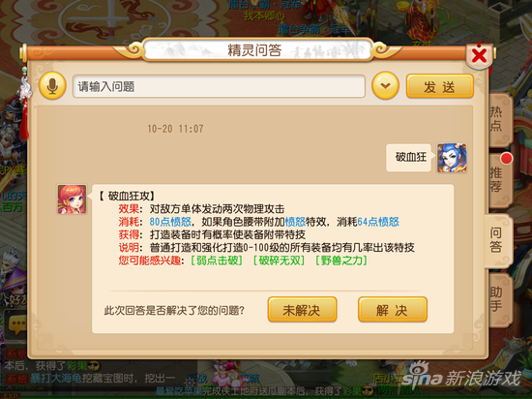This screenshot has height=399, width=532.
Task: Focus the 请输入问题 question input field
Action: pos(219,86)
